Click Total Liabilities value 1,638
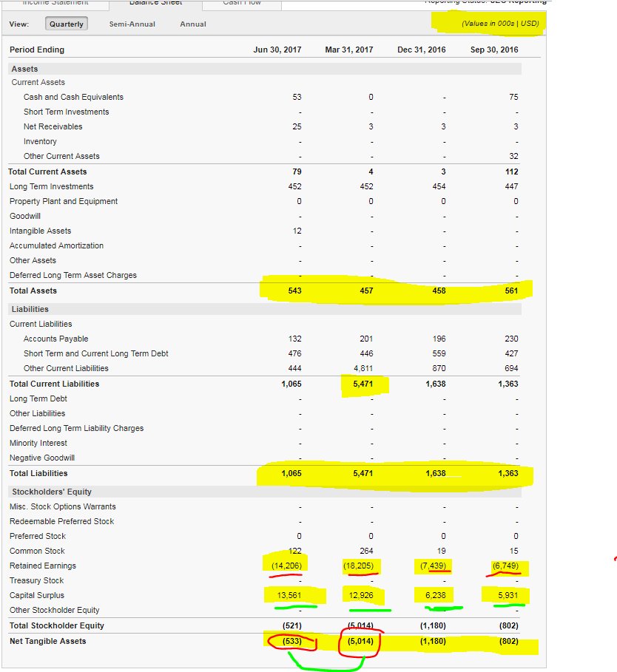The height and width of the screenshot is (672, 617). [436, 473]
